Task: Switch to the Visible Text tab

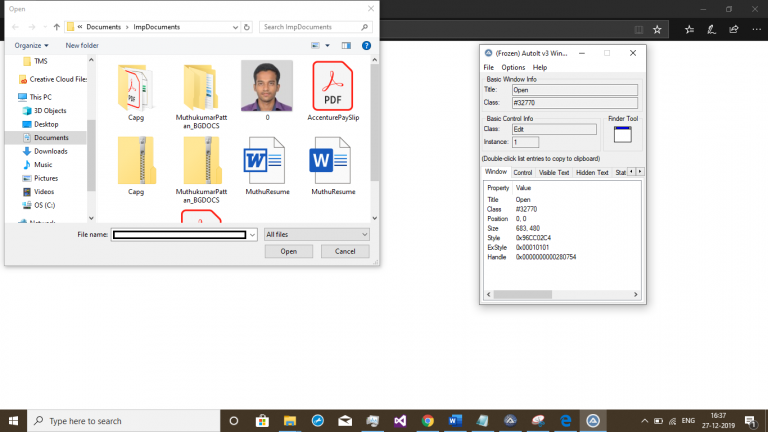Action: 554,172
